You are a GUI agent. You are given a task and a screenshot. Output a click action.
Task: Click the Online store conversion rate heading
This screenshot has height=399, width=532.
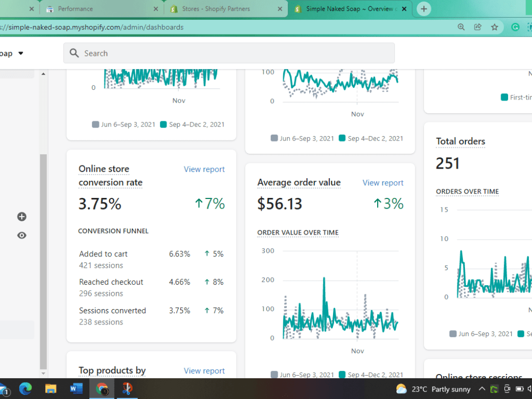coord(110,176)
